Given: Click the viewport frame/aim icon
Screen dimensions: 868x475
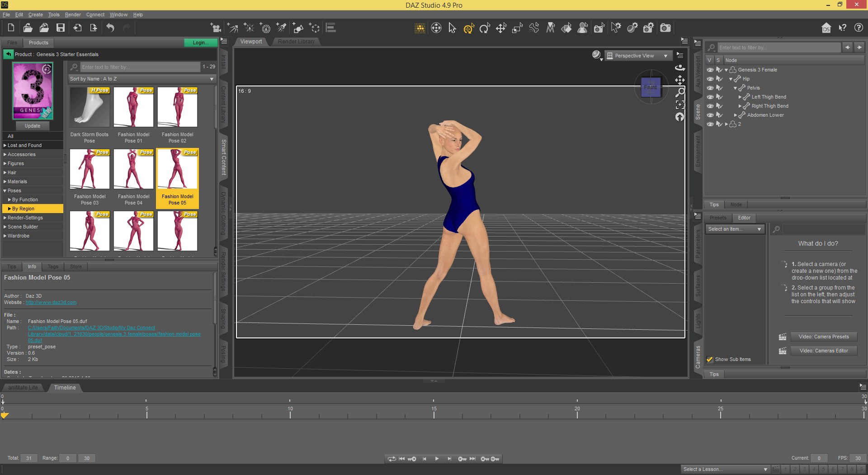Looking at the screenshot, I should pyautogui.click(x=679, y=104).
